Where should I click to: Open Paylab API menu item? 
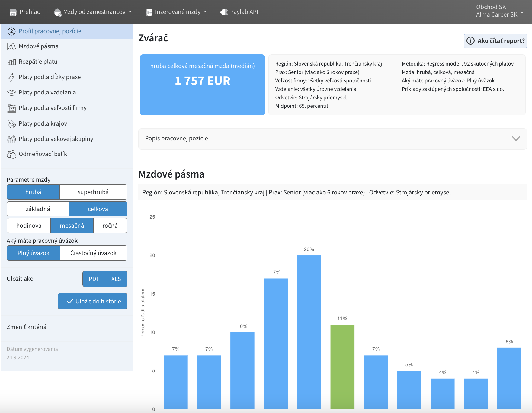click(239, 12)
